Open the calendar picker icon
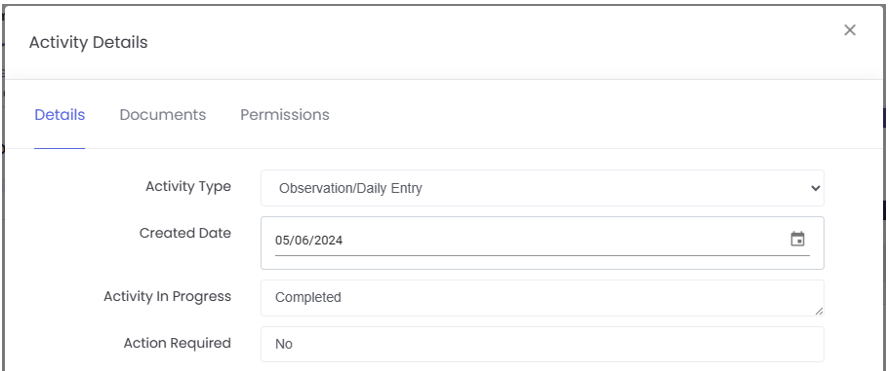The image size is (888, 371). 797,239
